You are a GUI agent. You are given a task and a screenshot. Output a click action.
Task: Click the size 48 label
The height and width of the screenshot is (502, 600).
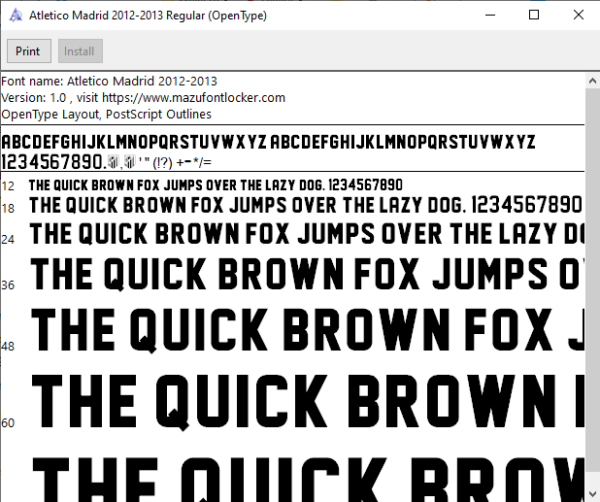[x=8, y=346]
